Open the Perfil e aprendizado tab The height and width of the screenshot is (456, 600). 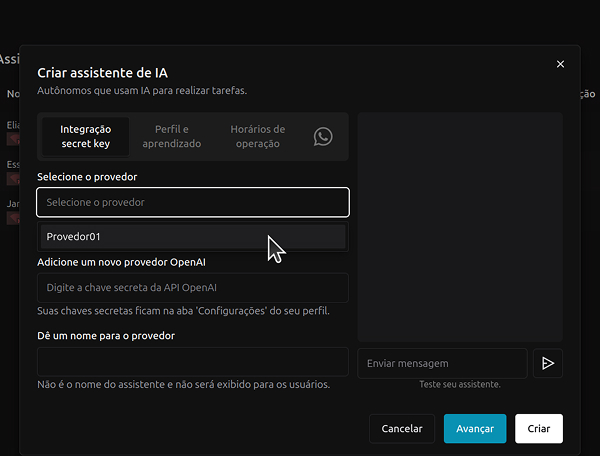(x=171, y=137)
